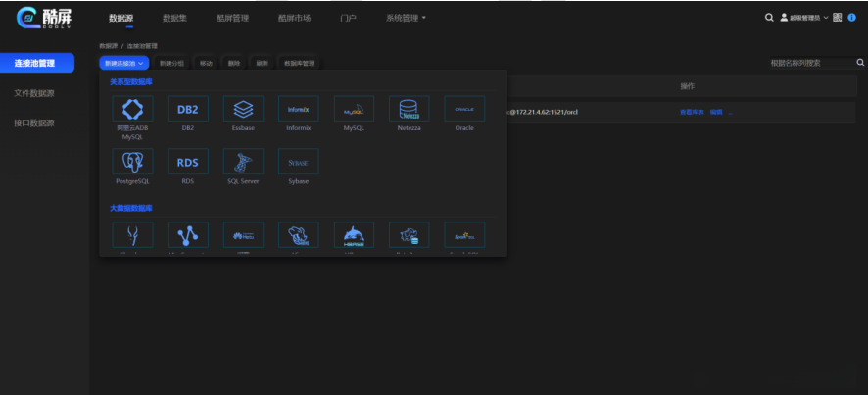Switch to the 数据源 tab
This screenshot has width=868, height=395.
121,18
